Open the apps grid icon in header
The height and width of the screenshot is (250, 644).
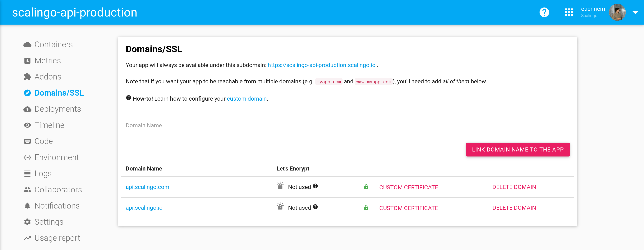point(569,12)
